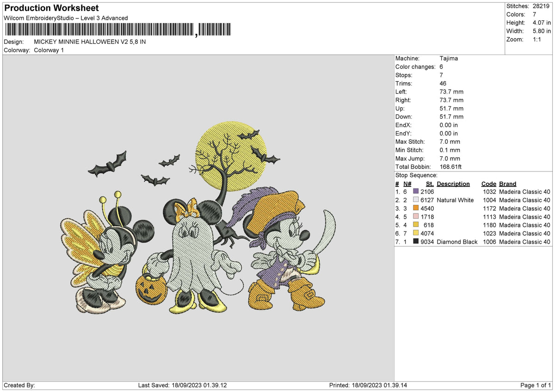The image size is (555, 392).
Task: Click the purple 2106 color swatch
Action: tap(416, 191)
